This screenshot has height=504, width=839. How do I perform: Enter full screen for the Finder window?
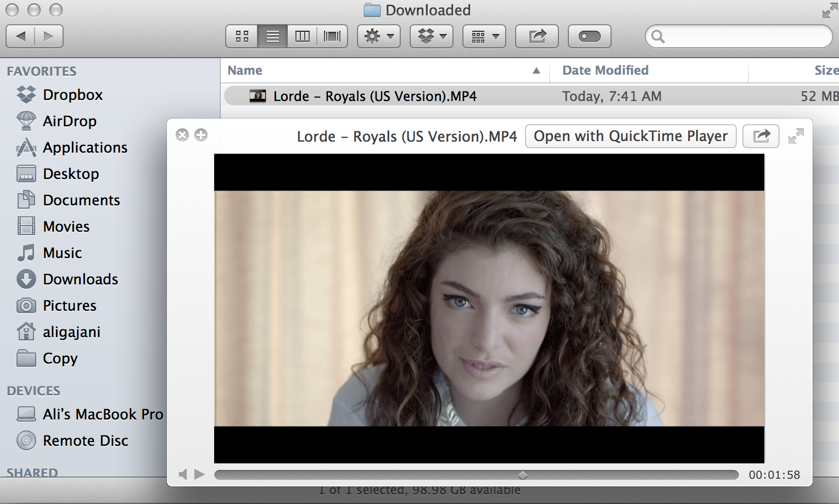pyautogui.click(x=830, y=10)
